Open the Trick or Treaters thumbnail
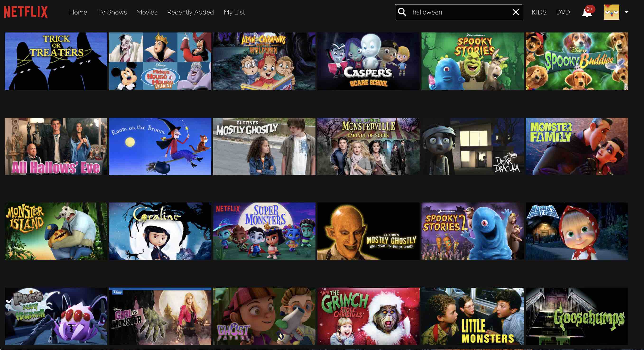Viewport: 644px width, 350px height. (x=56, y=61)
